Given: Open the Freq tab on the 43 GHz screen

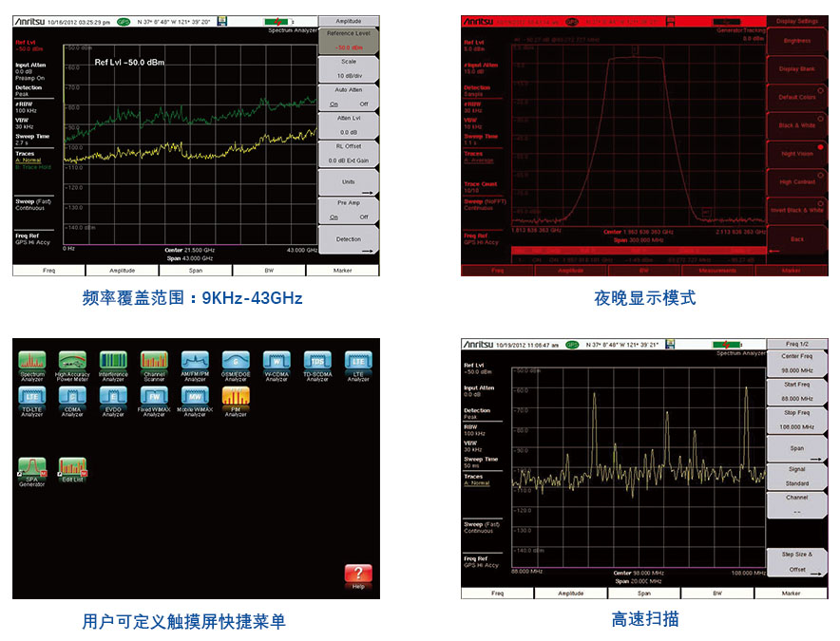Looking at the screenshot, I should pyautogui.click(x=48, y=271).
